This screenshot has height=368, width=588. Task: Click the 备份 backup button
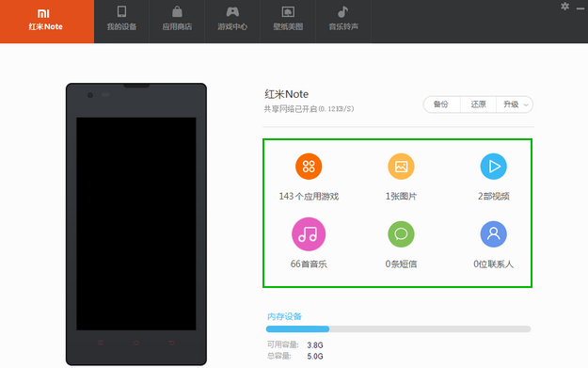[441, 104]
